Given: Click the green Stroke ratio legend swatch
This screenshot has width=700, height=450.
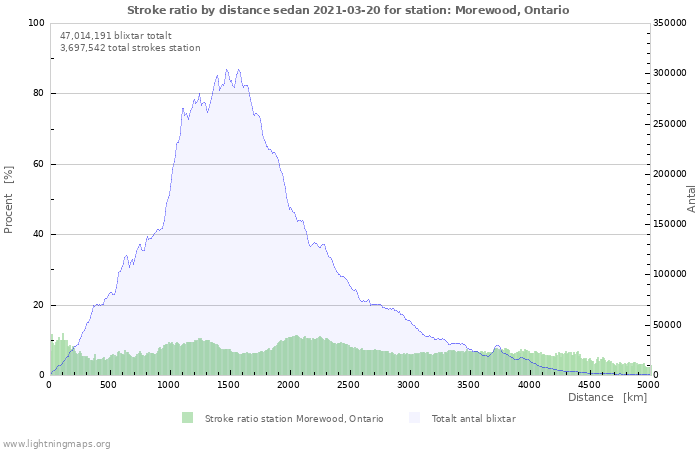Looking at the screenshot, I should 188,418.
